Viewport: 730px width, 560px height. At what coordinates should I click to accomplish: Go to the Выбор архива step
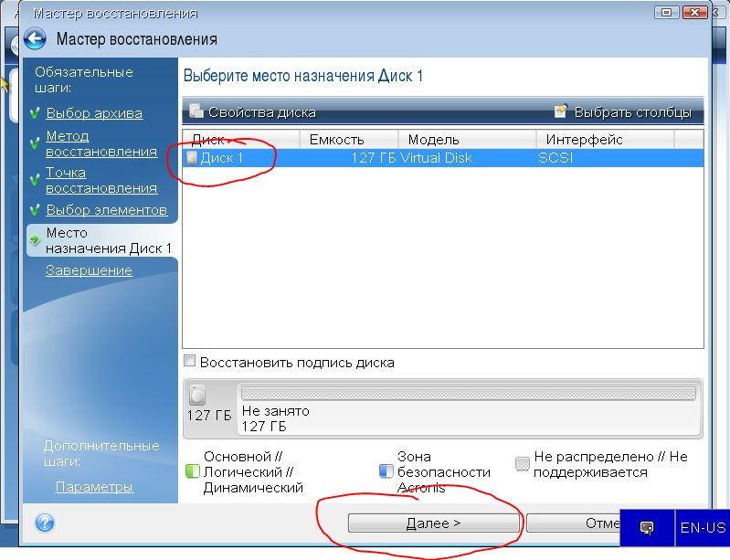click(94, 113)
